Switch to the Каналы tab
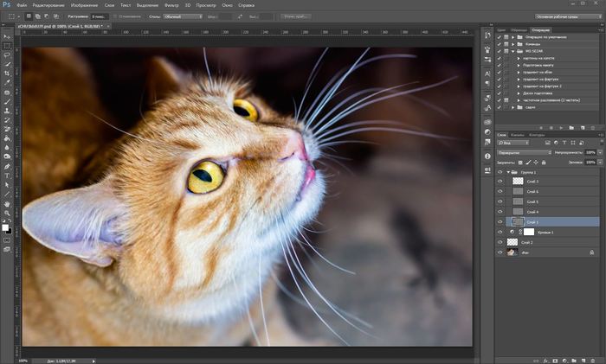The image size is (606, 364). coord(518,135)
